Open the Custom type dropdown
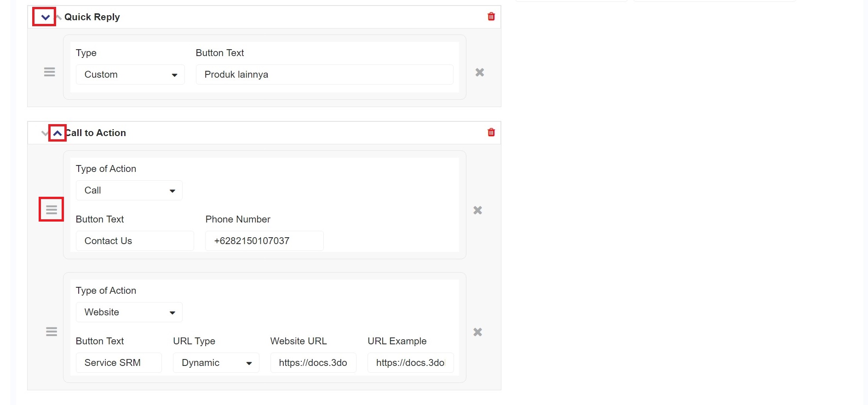868x405 pixels. tap(130, 74)
